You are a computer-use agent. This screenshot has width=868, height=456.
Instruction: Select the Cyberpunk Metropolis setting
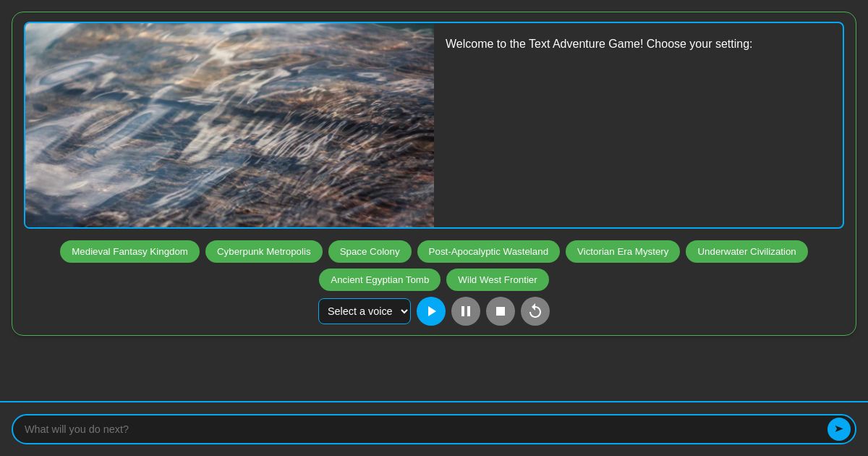pyautogui.click(x=264, y=251)
